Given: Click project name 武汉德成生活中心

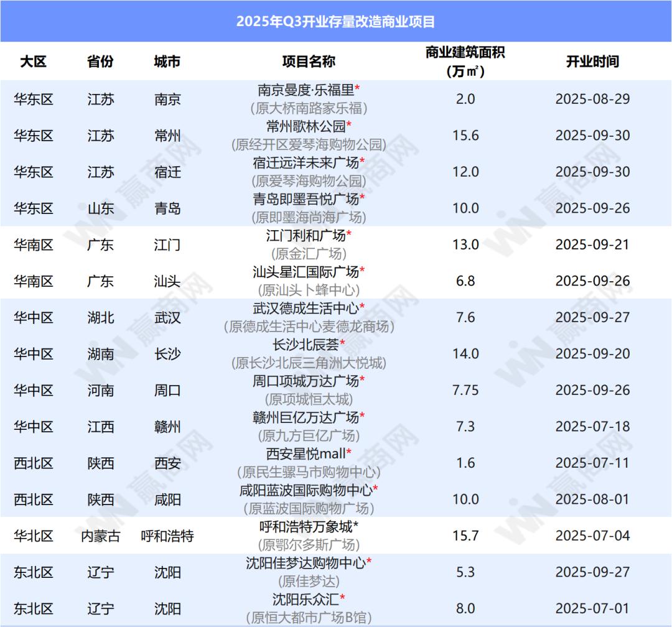Looking at the screenshot, I should pos(306,309).
